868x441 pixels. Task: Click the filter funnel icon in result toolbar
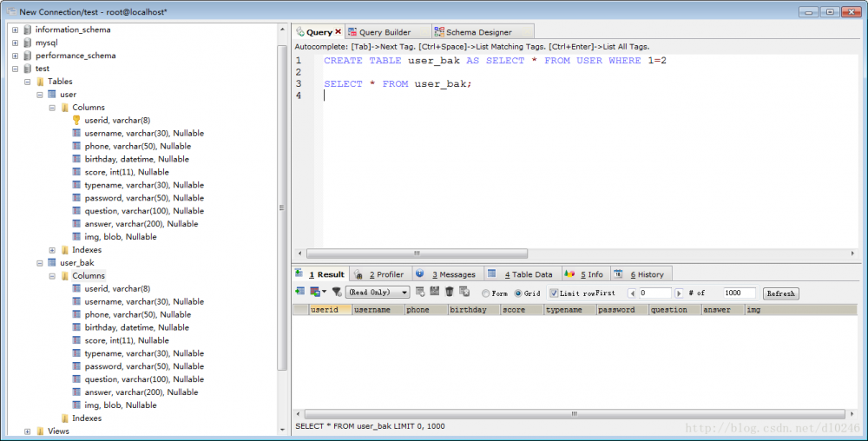point(337,293)
